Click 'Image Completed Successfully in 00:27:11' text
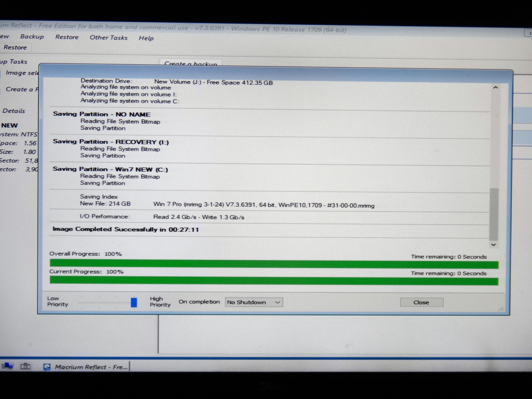Screen dimensions: 532x399 pyautogui.click(x=126, y=229)
